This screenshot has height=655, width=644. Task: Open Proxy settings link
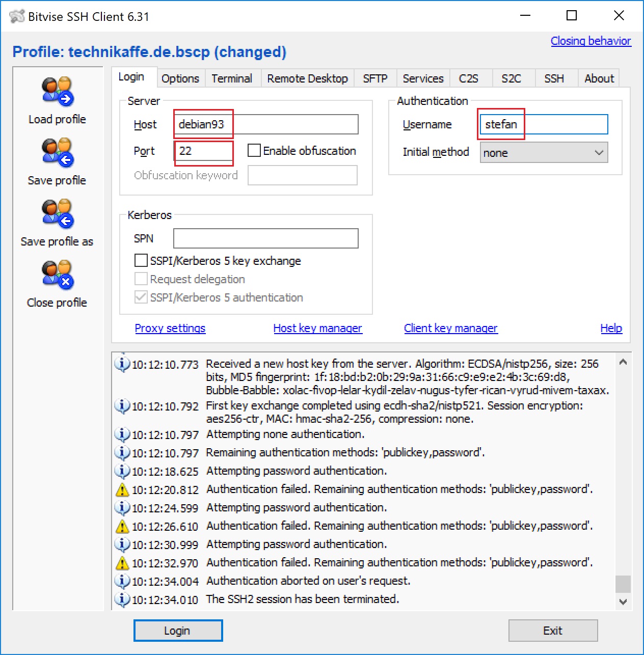coord(170,328)
